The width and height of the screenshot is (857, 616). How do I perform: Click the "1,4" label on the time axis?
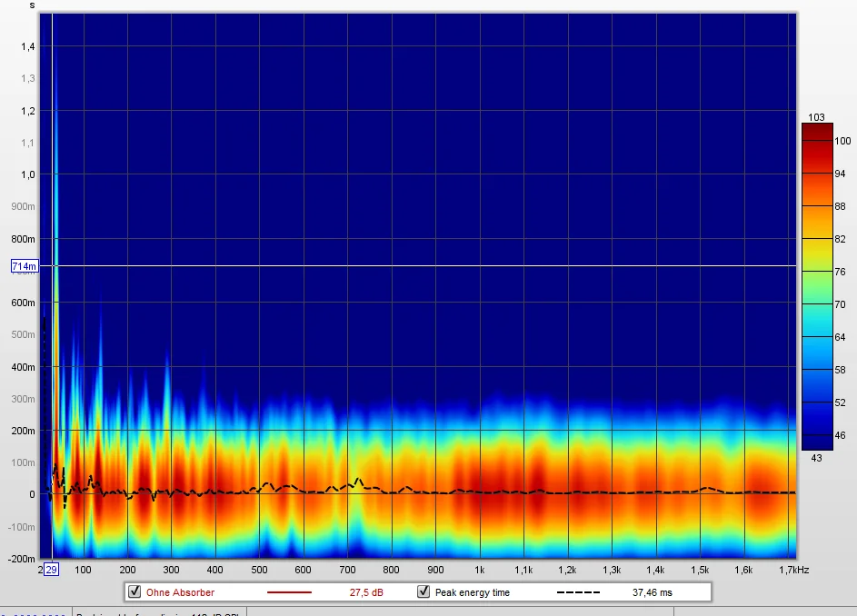pos(28,46)
